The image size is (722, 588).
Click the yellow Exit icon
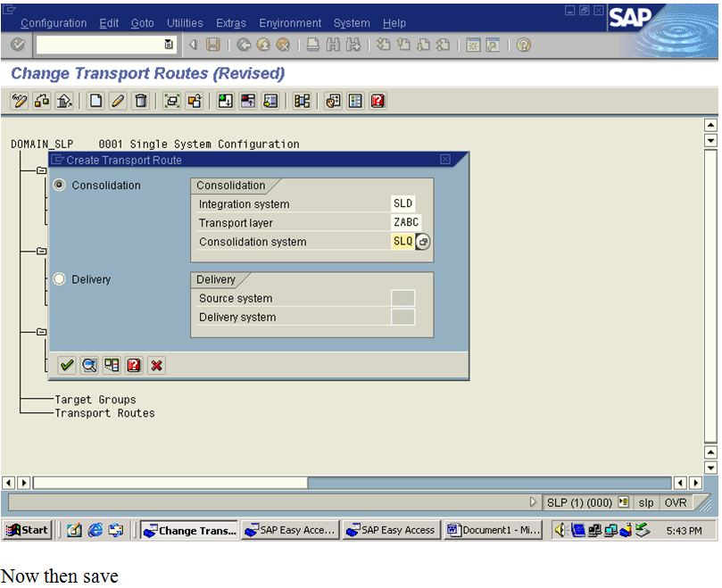coord(263,45)
